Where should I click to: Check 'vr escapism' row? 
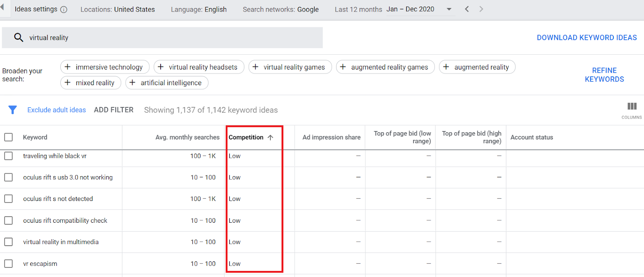(x=8, y=264)
